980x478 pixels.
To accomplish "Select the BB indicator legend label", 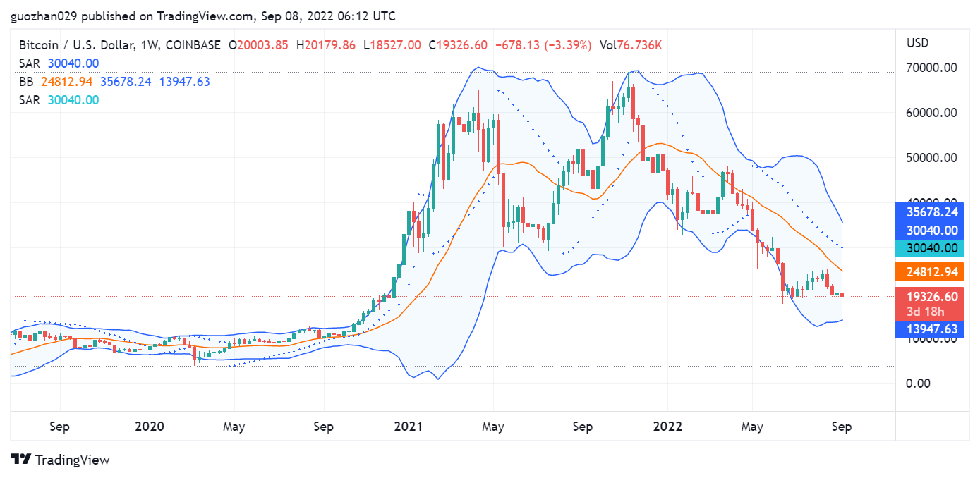I will point(26,82).
